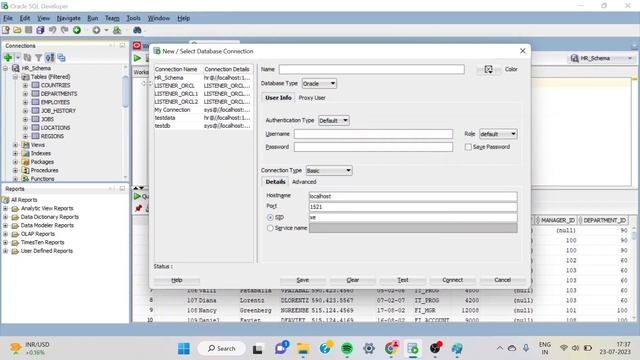This screenshot has height=360, width=640.
Task: Open the Database Type dropdown
Action: (319, 84)
